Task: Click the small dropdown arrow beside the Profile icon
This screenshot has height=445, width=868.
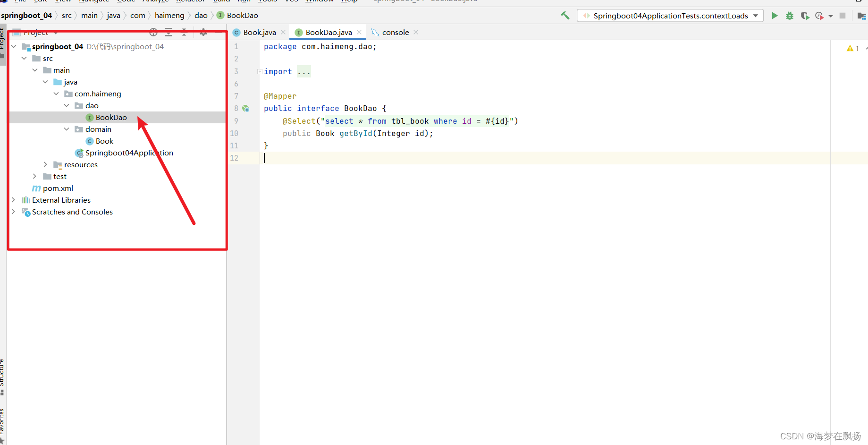Action: coord(831,16)
